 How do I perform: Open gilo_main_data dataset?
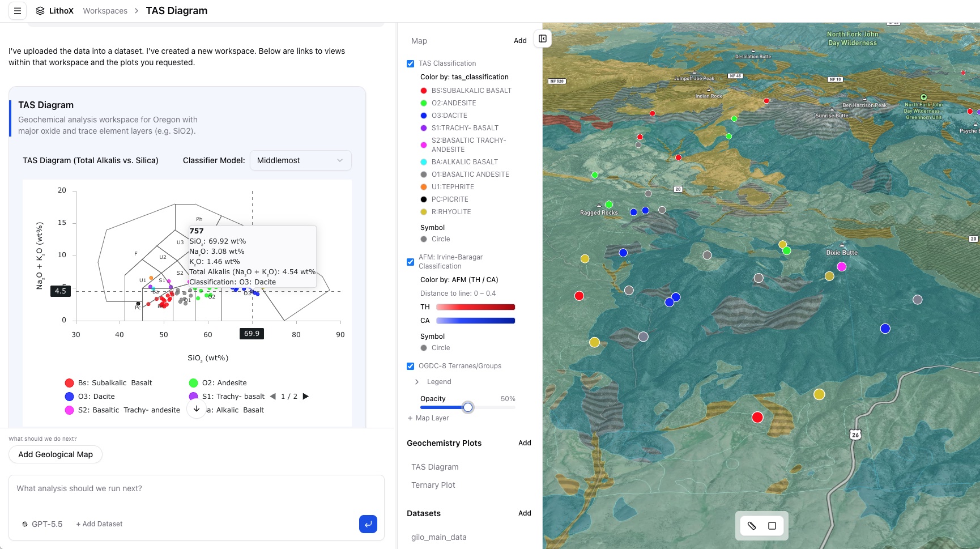[439, 537]
